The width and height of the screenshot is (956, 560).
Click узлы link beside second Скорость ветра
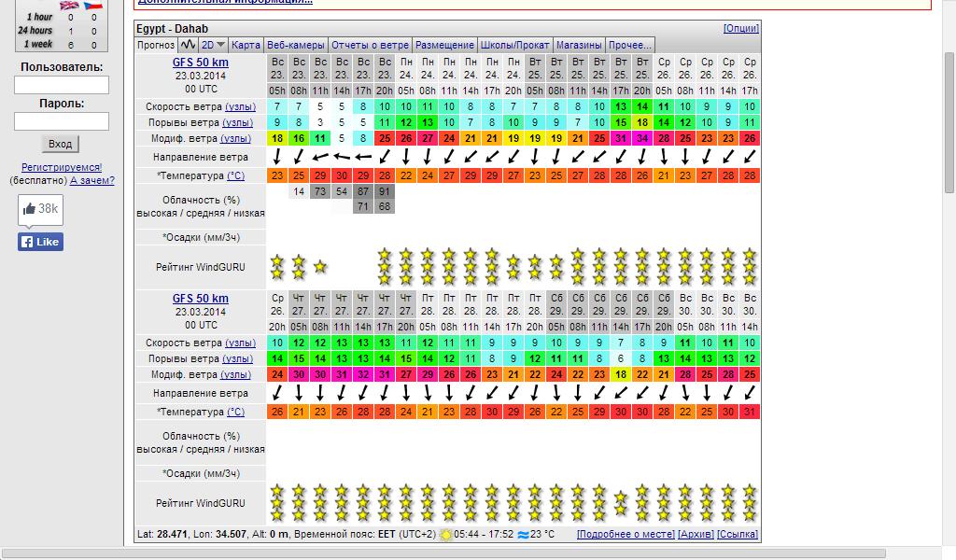tap(240, 343)
